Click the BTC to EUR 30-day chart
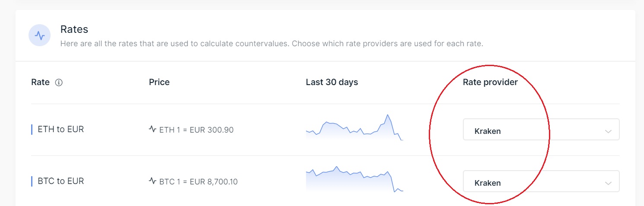644x206 pixels. (x=354, y=179)
